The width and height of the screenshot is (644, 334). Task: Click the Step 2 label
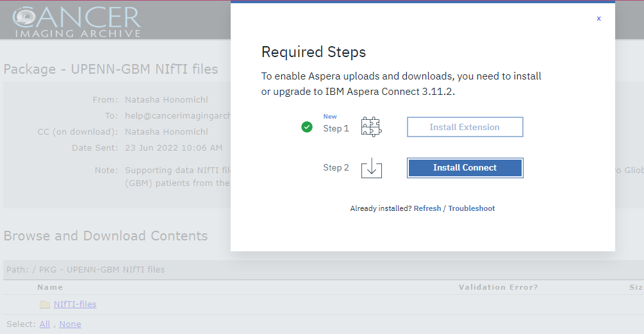pyautogui.click(x=336, y=167)
